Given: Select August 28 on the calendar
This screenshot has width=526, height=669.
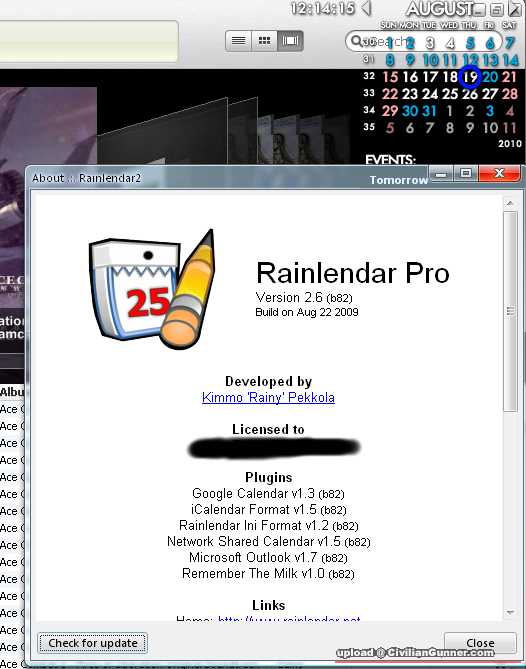Looking at the screenshot, I should coord(510,94).
